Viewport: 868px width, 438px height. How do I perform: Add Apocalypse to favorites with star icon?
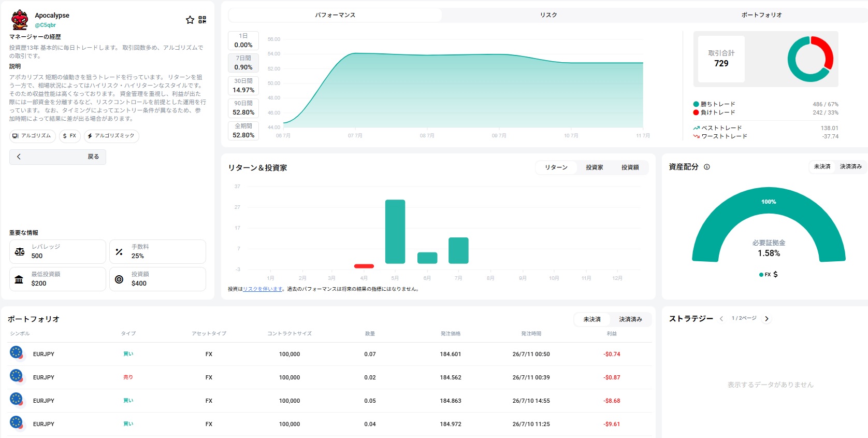(190, 20)
